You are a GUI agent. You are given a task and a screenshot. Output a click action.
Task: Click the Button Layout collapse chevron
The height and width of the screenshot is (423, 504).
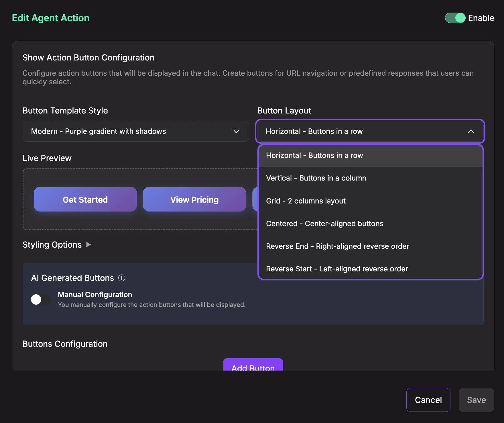click(471, 132)
